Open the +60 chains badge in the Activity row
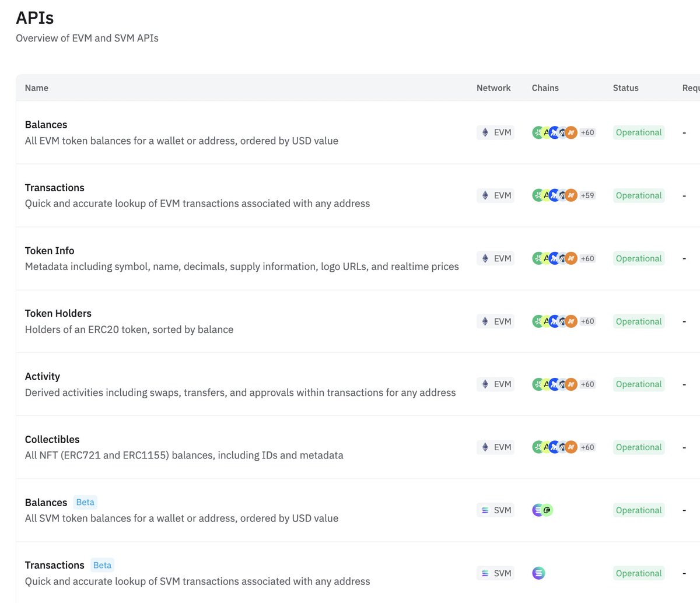The image size is (700, 603). click(x=587, y=384)
